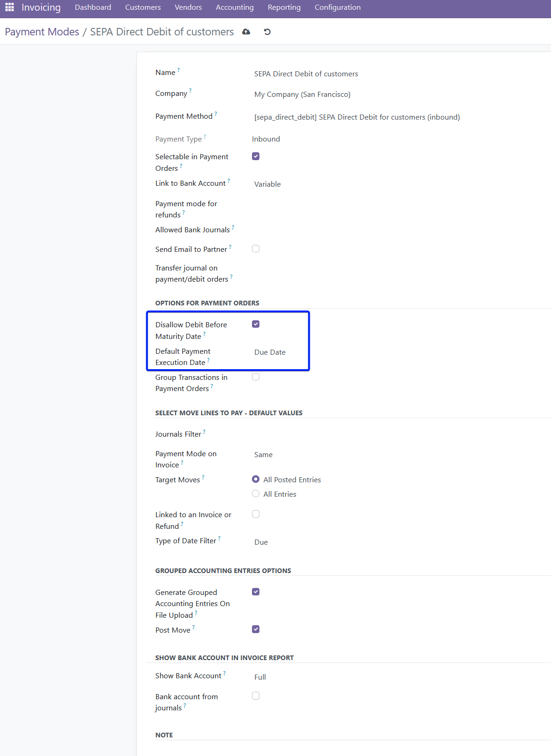Click help icon beside Target Moves
The width and height of the screenshot is (551, 756).
[203, 477]
